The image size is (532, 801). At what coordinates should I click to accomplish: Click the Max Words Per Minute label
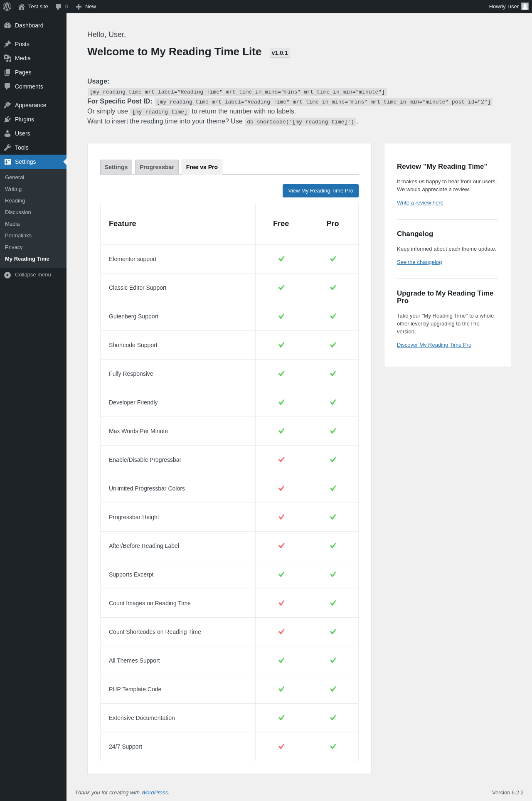(x=138, y=431)
